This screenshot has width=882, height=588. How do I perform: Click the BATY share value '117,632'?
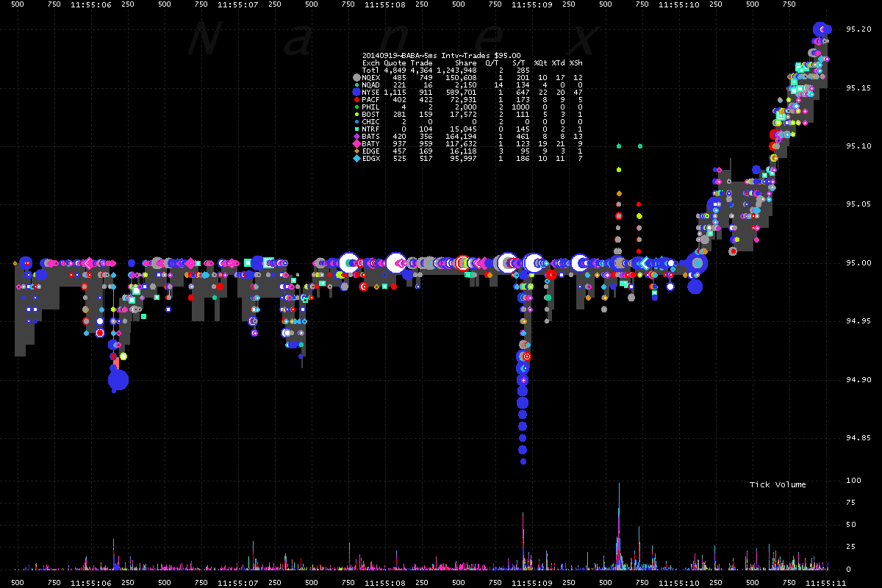pos(462,143)
